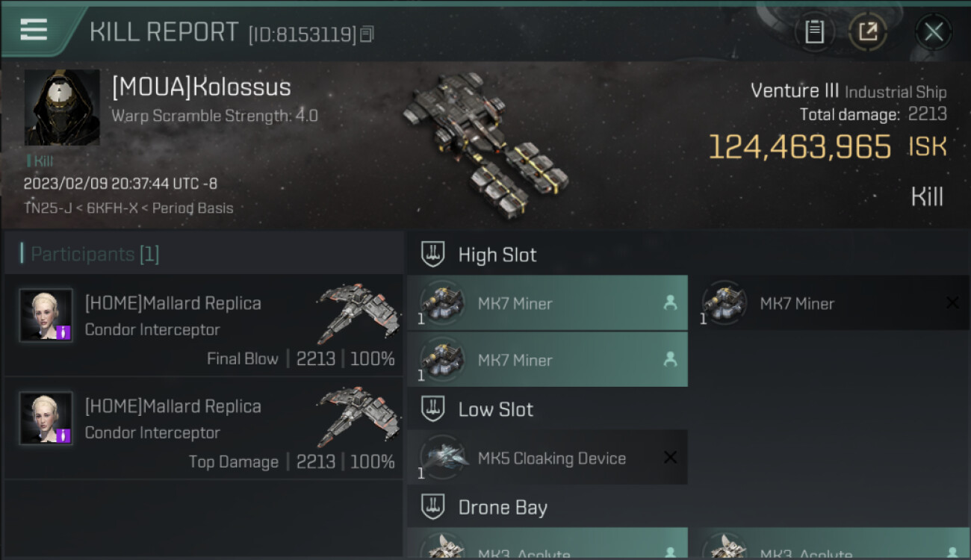The width and height of the screenshot is (971, 560).
Task: Open the clipboard report icon
Action: point(814,32)
